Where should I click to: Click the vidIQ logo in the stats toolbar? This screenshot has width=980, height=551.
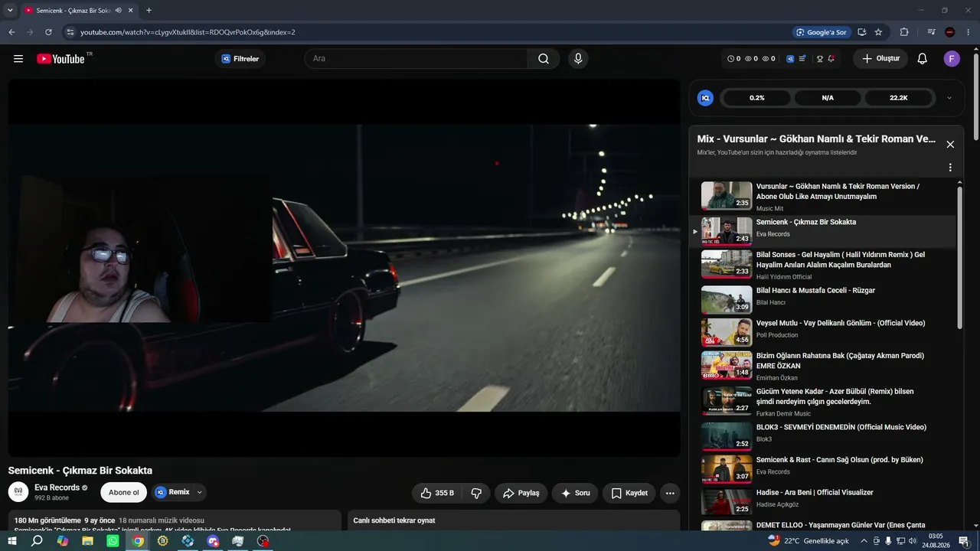(x=790, y=59)
